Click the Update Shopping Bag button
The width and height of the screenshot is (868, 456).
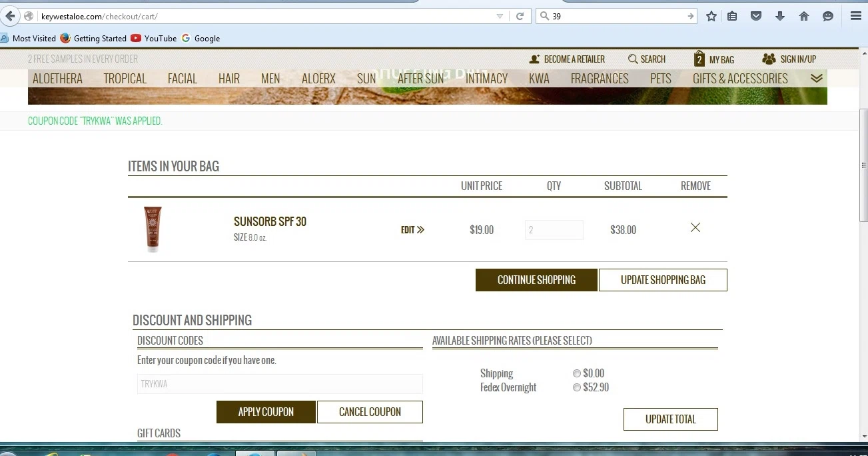click(663, 280)
